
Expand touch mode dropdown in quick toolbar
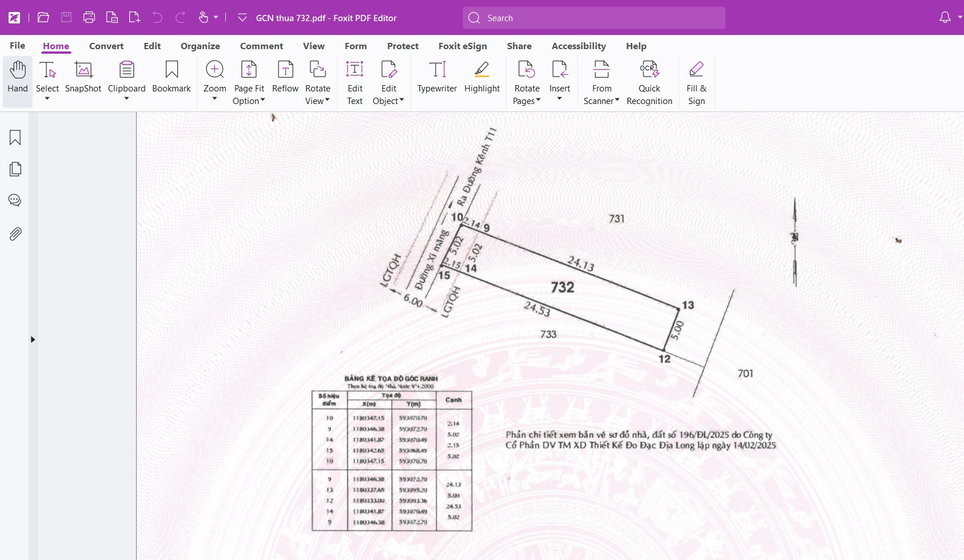point(216,18)
